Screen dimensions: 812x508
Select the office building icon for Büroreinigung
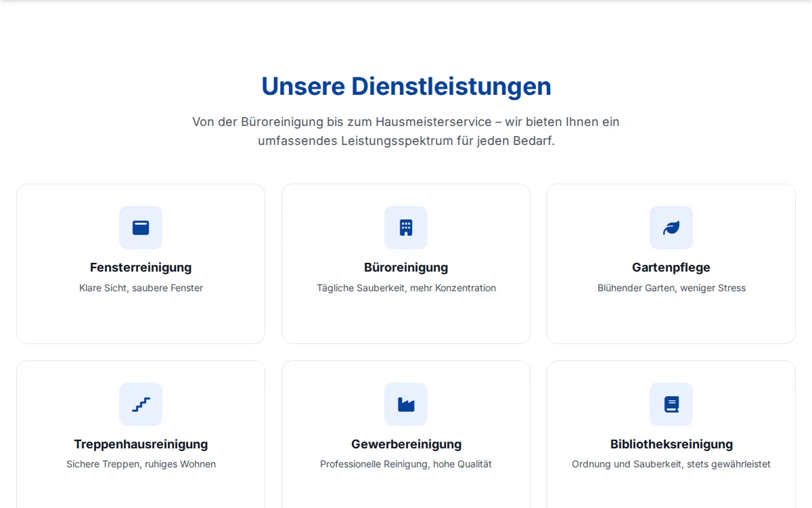coord(406,228)
